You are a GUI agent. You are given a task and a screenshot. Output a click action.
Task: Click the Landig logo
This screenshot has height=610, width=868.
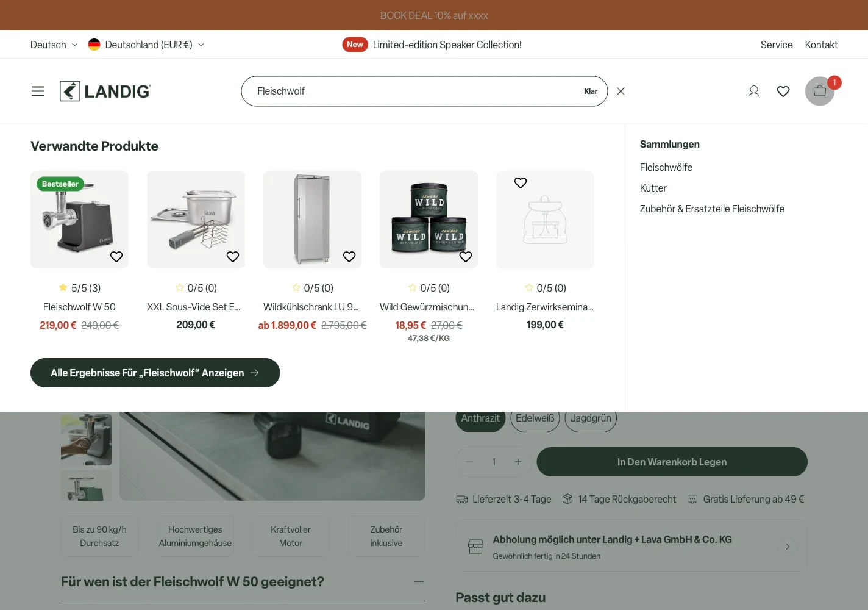click(105, 91)
